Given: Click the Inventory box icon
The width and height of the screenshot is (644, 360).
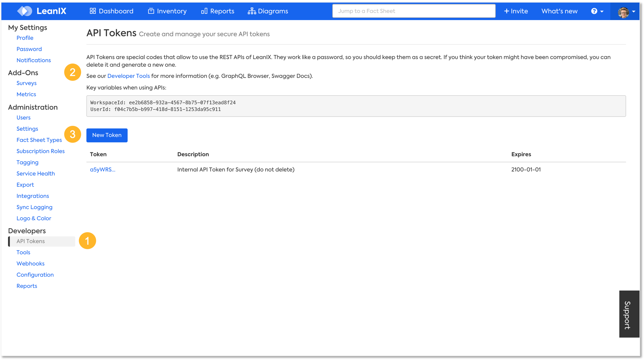Looking at the screenshot, I should (x=151, y=11).
